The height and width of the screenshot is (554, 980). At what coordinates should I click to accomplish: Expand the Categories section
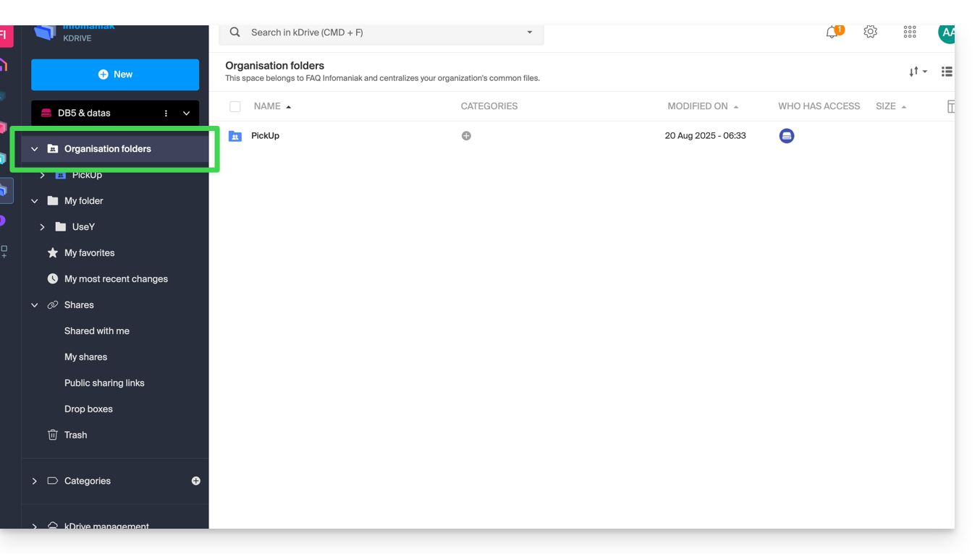point(34,481)
